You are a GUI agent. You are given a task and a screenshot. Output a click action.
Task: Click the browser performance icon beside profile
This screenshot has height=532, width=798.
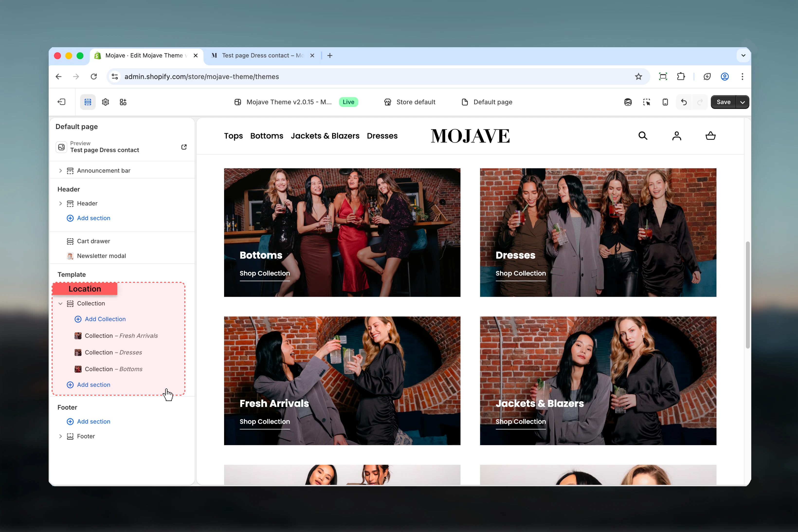(x=707, y=76)
